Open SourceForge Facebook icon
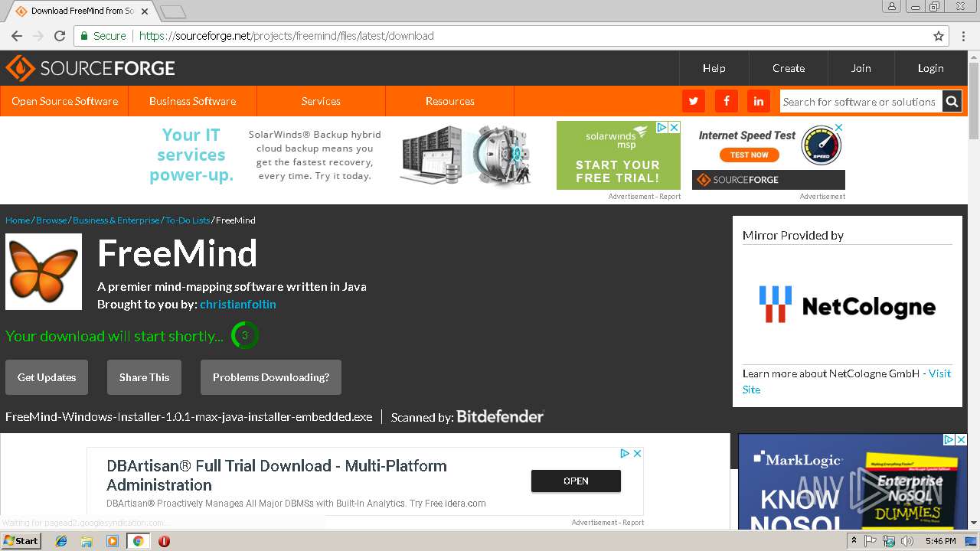This screenshot has width=980, height=551. pyautogui.click(x=726, y=101)
